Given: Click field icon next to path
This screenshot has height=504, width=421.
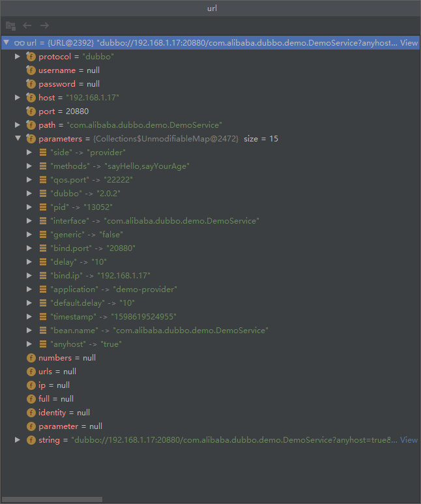Looking at the screenshot, I should coord(31,125).
